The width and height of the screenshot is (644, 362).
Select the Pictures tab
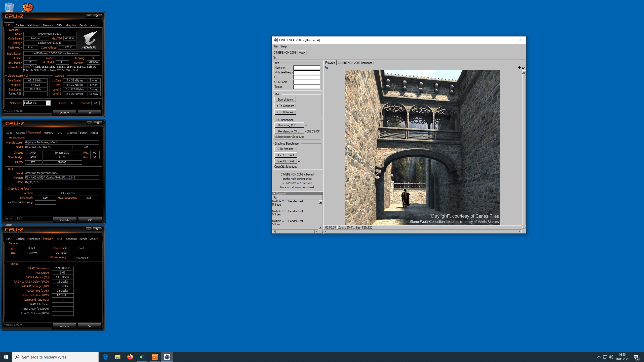pos(330,63)
